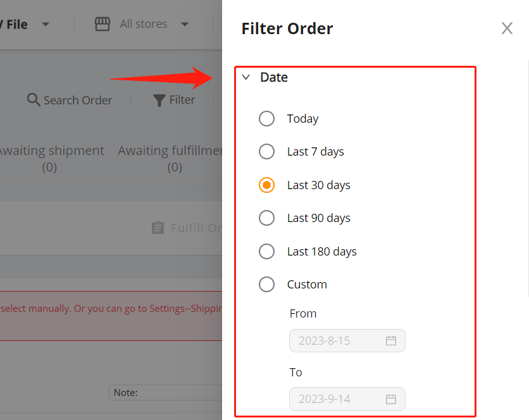Select the Last 30 days radio
This screenshot has width=529, height=420.
[x=266, y=185]
